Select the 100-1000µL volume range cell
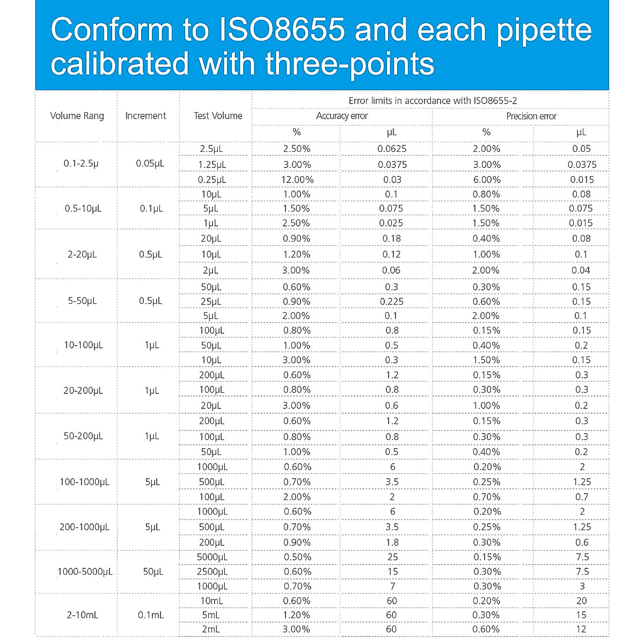Image resolution: width=644 pixels, height=644 pixels. pyautogui.click(x=84, y=482)
